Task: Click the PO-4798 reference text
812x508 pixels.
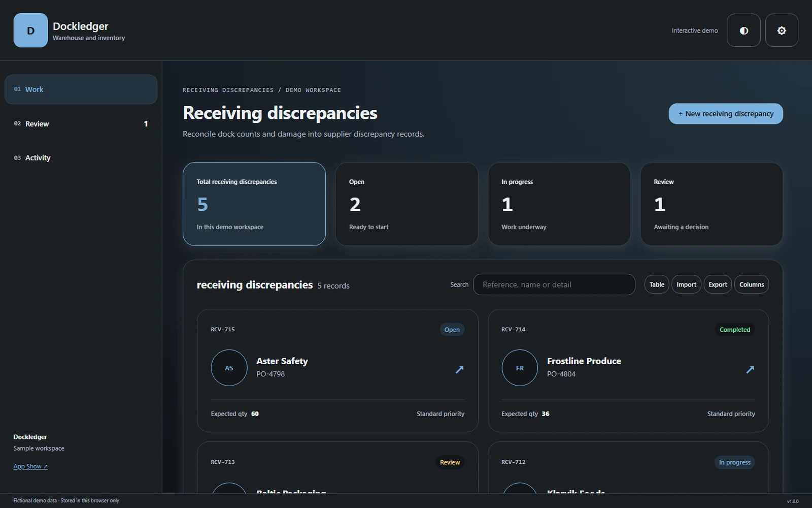Action: [270, 374]
